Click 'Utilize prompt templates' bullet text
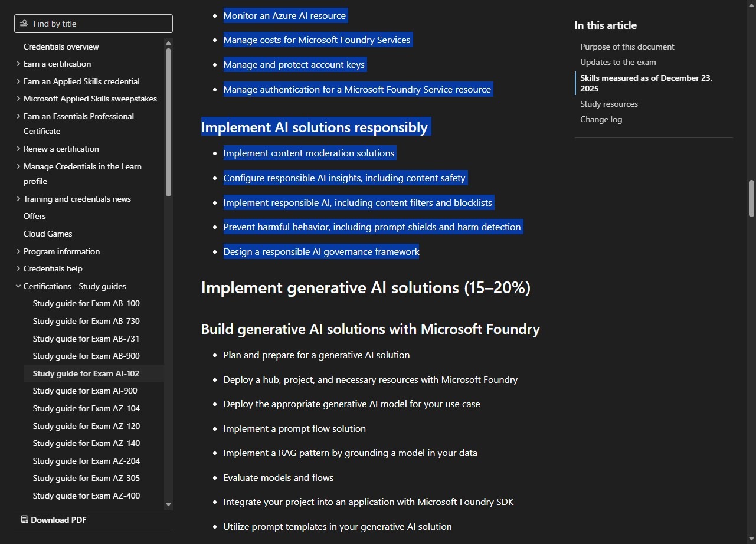The width and height of the screenshot is (756, 544). 338,526
